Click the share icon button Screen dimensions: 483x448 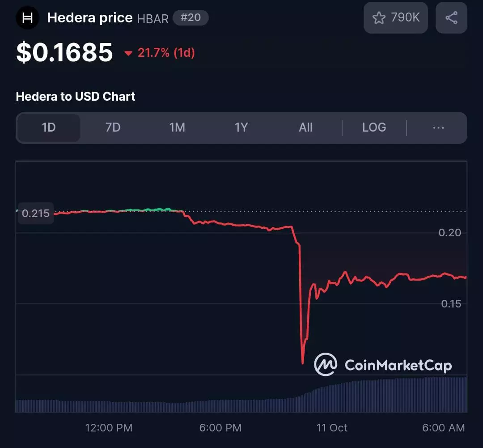pos(451,18)
